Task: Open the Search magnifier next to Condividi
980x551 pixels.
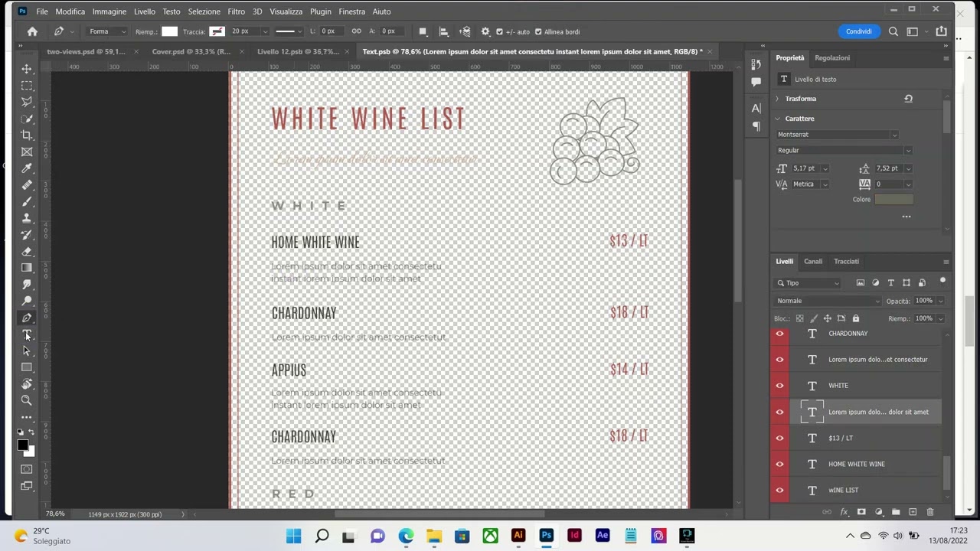Action: click(893, 31)
